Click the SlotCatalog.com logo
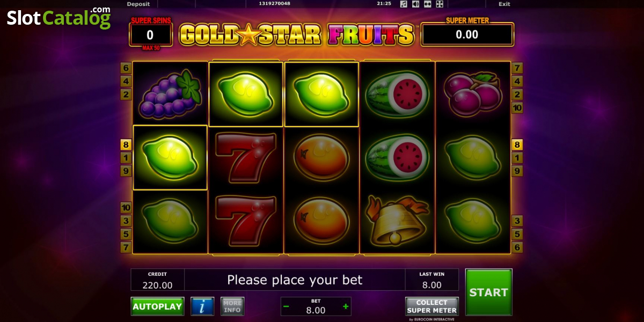This screenshot has height=322, width=644. click(59, 18)
